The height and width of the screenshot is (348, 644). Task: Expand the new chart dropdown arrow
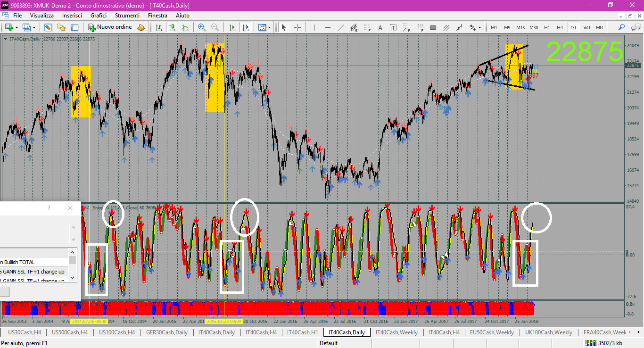pyautogui.click(x=17, y=27)
